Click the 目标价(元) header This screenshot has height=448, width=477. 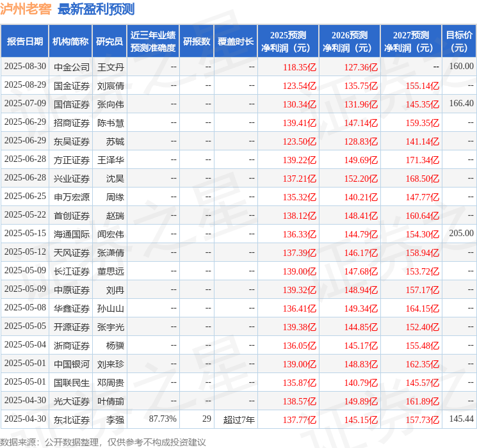click(459, 42)
